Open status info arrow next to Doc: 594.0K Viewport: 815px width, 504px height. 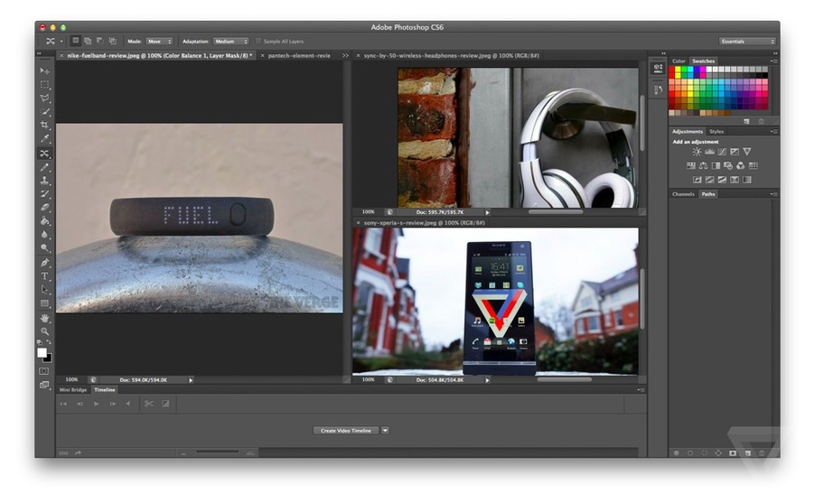(x=191, y=380)
